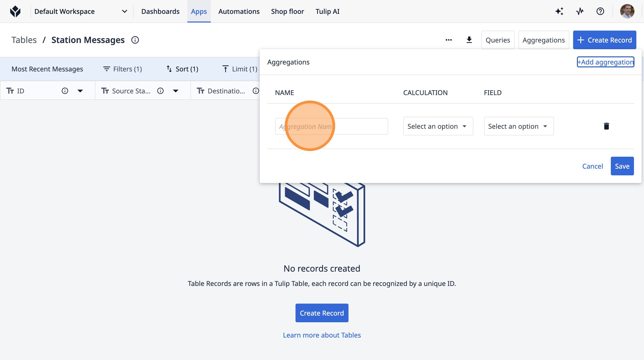Screen dimensions: 644x360
Task: Click the help question mark icon
Action: 600,11
